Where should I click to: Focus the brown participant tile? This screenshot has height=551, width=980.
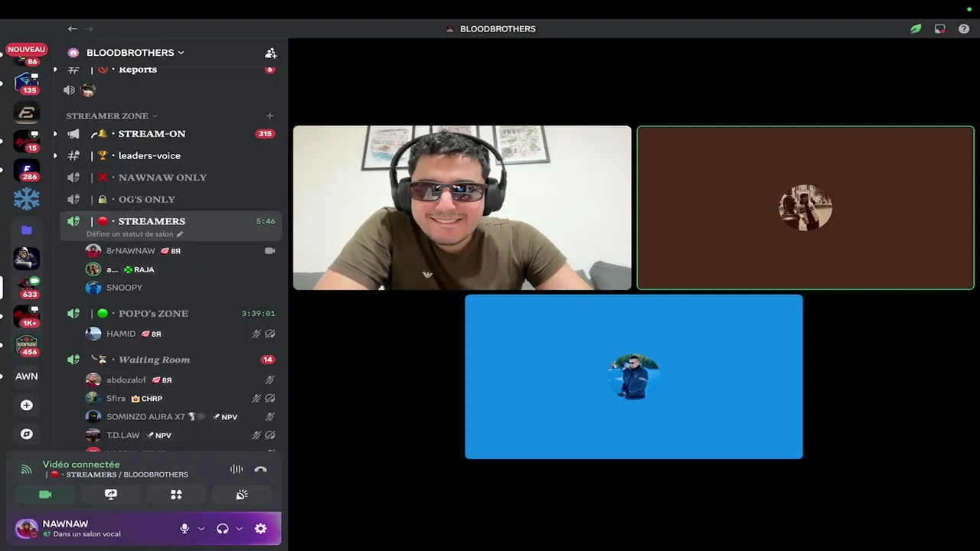click(x=805, y=207)
